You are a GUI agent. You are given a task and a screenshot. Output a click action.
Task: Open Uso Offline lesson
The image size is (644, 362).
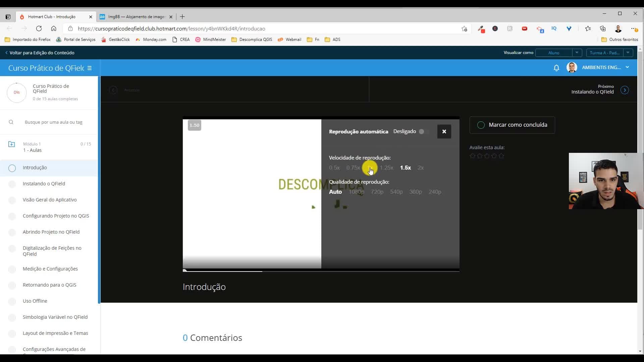pos(35,301)
